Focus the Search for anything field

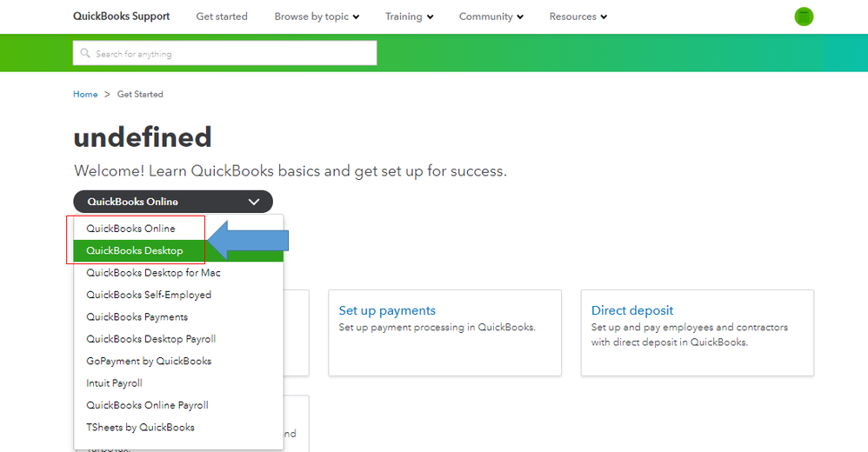point(224,53)
